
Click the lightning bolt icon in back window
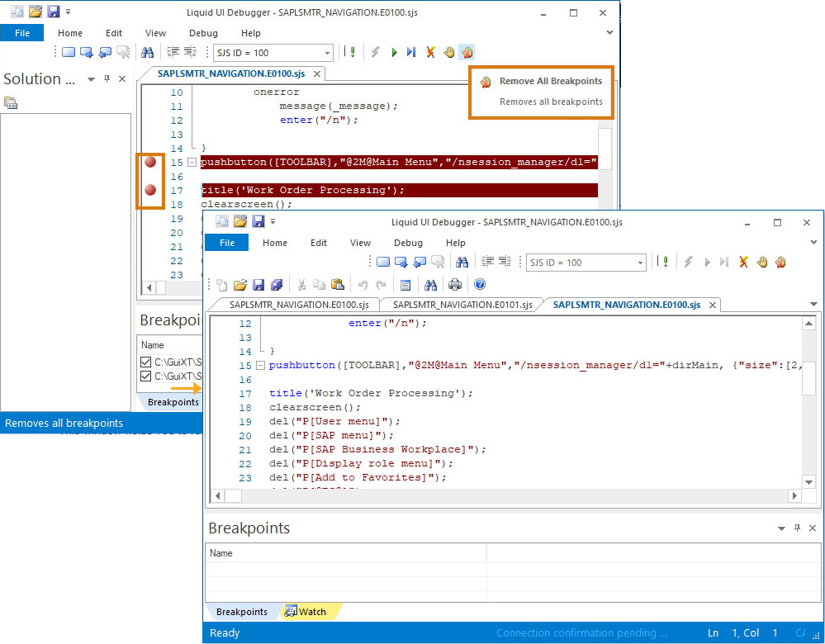tap(375, 52)
